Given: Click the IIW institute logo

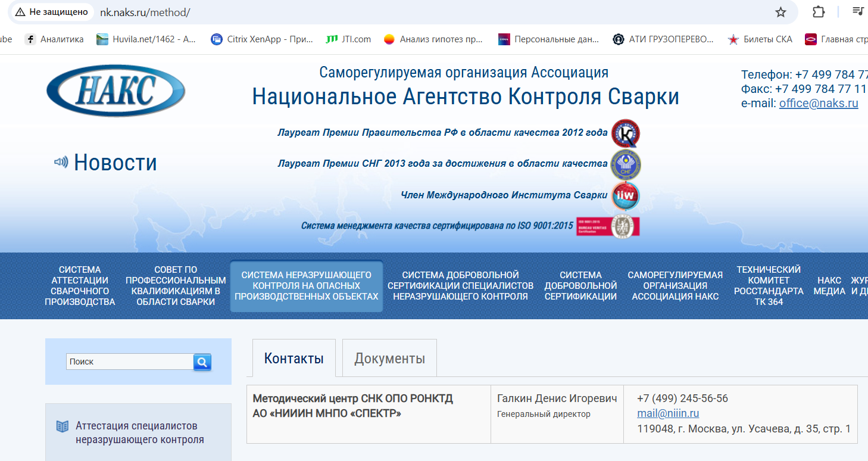Looking at the screenshot, I should pyautogui.click(x=625, y=195).
